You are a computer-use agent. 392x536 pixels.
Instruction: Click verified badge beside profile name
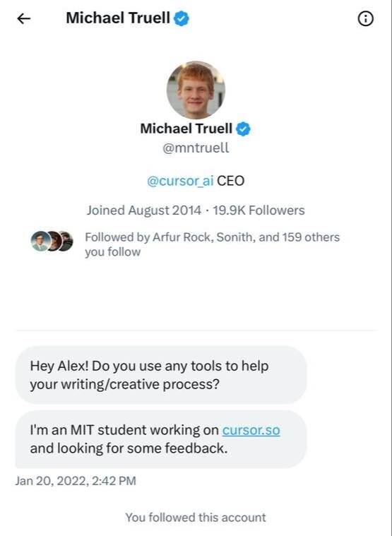(243, 129)
